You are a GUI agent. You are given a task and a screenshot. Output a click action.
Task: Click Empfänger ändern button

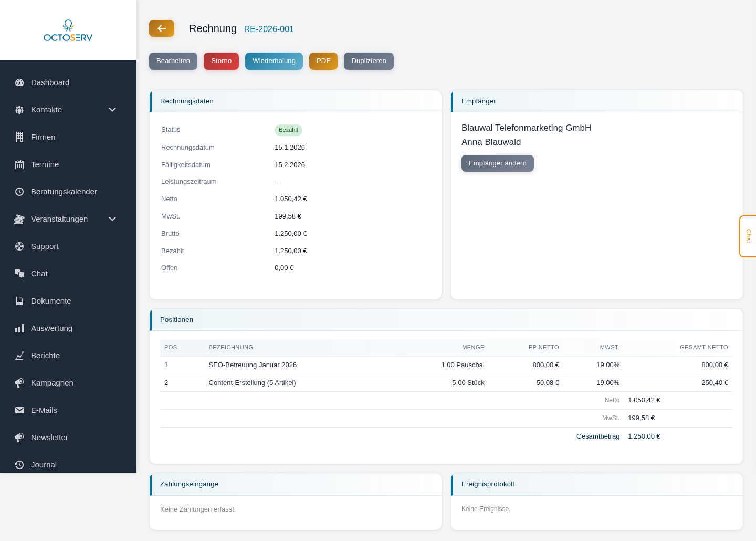point(498,163)
